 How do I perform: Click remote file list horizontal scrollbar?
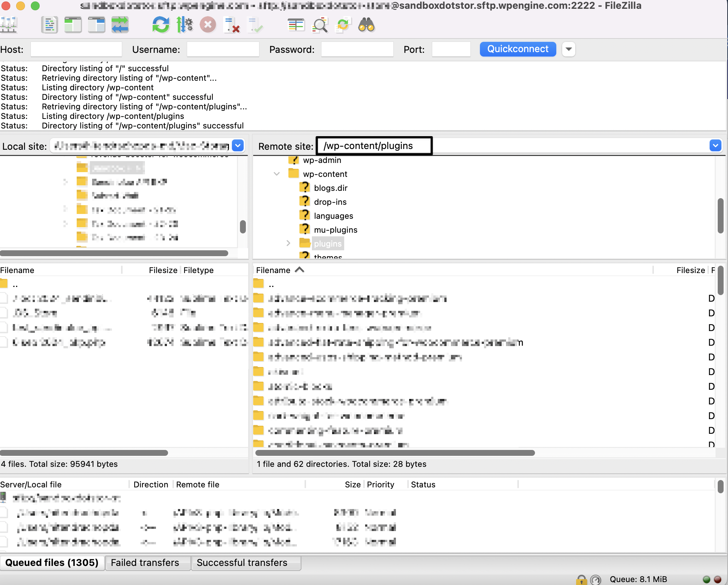pos(395,453)
